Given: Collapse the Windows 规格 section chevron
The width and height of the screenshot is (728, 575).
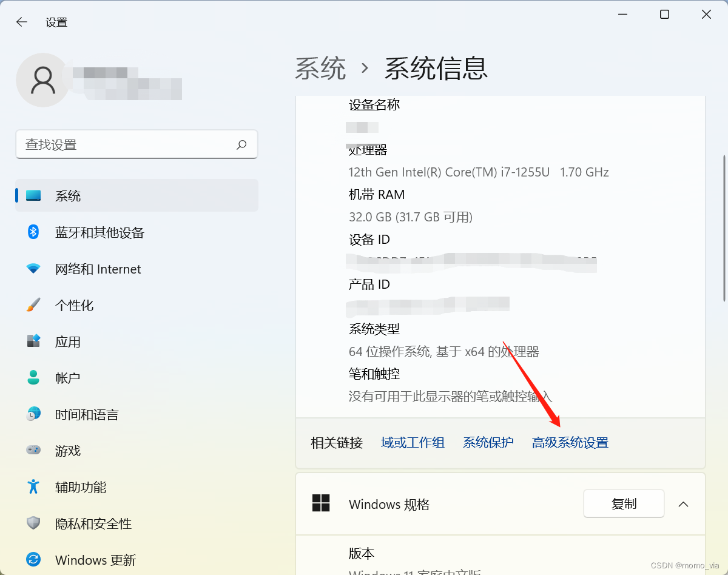Looking at the screenshot, I should 683,504.
